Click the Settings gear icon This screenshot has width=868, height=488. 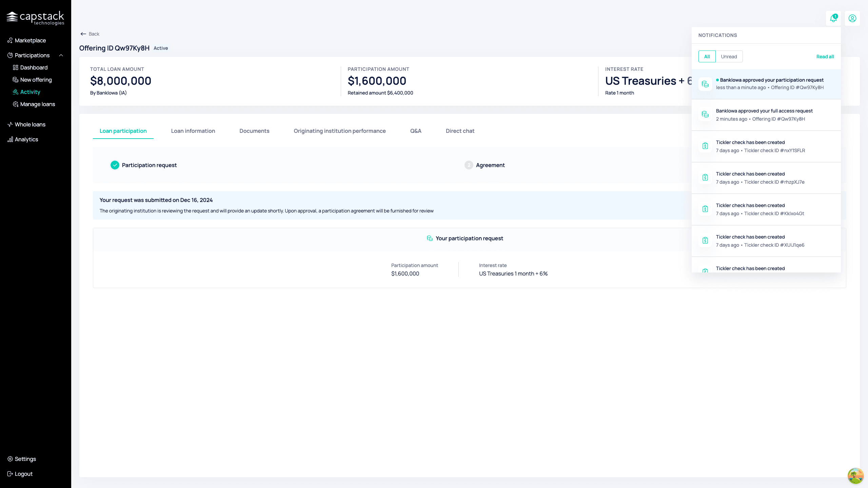10,459
